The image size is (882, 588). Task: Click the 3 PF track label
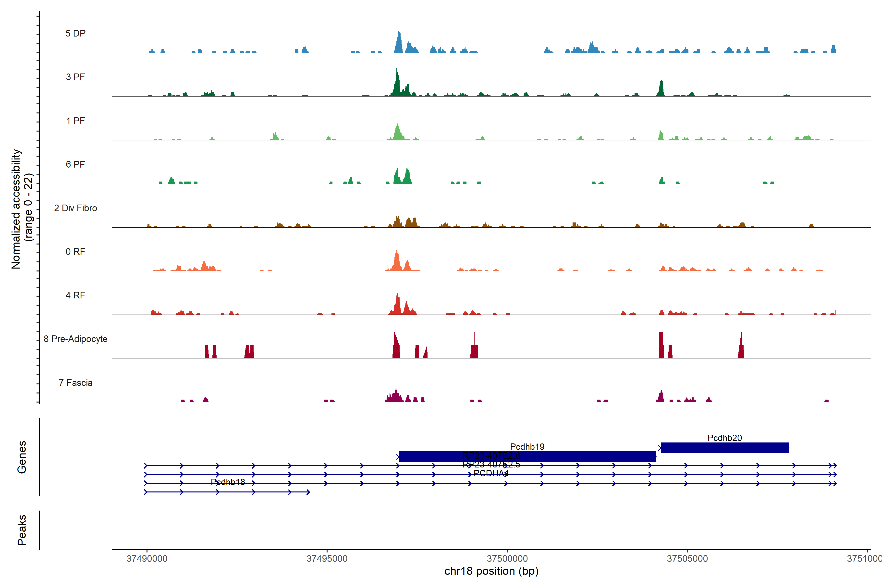coord(75,77)
